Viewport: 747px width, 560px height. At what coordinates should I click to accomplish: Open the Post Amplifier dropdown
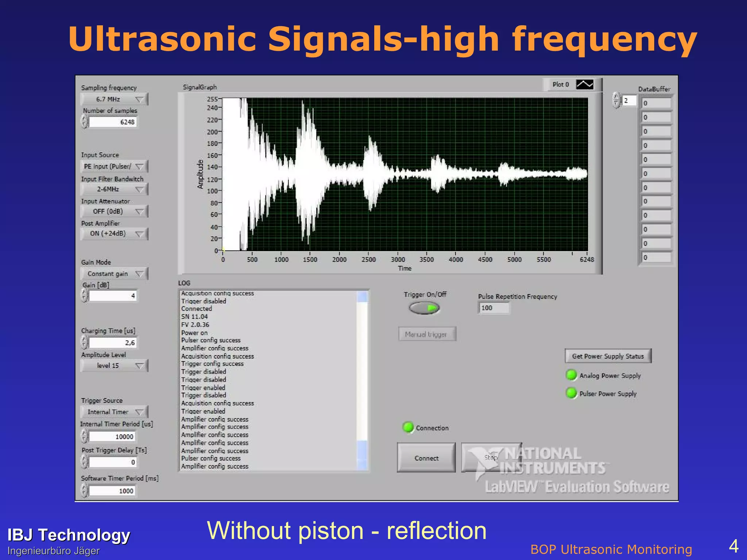pos(114,234)
